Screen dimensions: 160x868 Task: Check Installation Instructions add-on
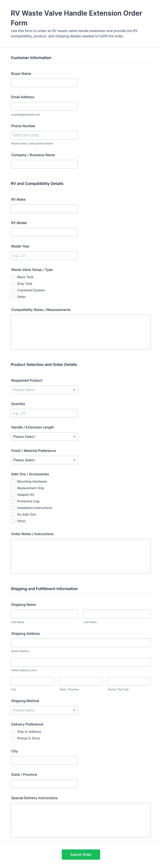coord(13,507)
